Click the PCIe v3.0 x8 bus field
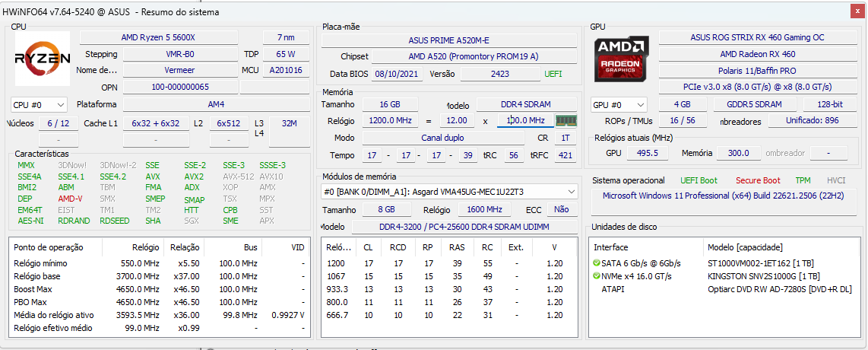Image resolution: width=868 pixels, height=350 pixels. pos(757,87)
